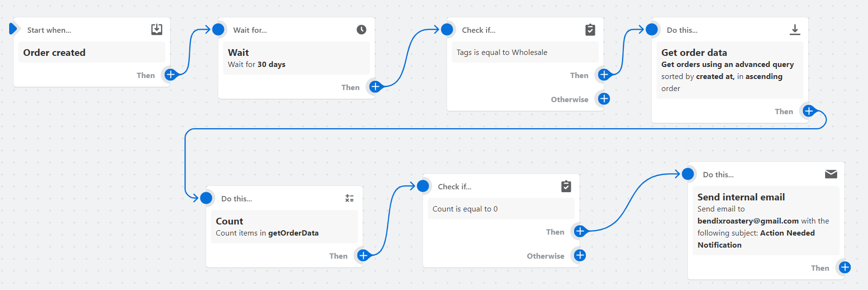Image resolution: width=868 pixels, height=290 pixels.
Task: Click plus connector after Wait step Then
Action: [375, 87]
